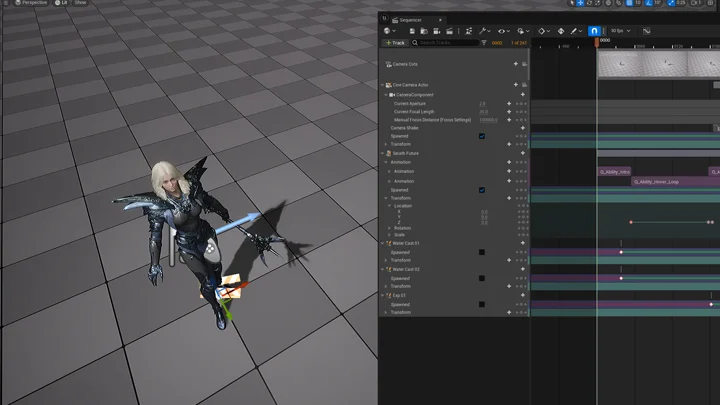Click the orange playhead scrubber handle

[x=596, y=42]
